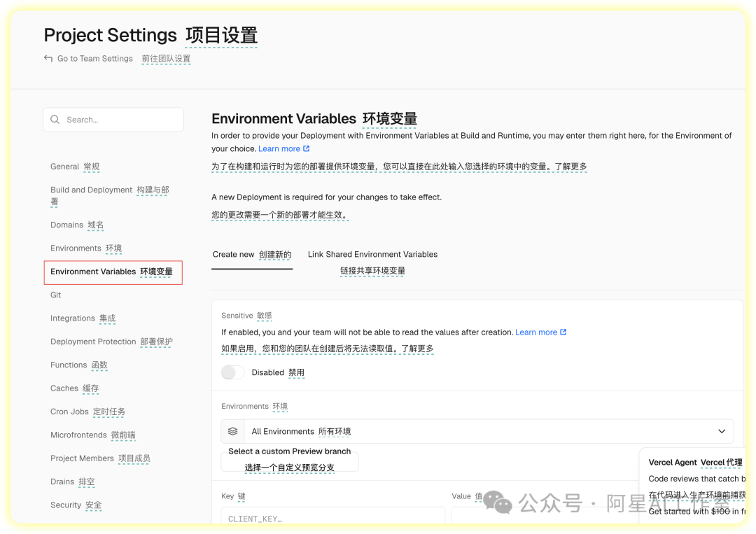Open Caches in the sidebar
Image resolution: width=756 pixels, height=534 pixels.
click(x=74, y=388)
